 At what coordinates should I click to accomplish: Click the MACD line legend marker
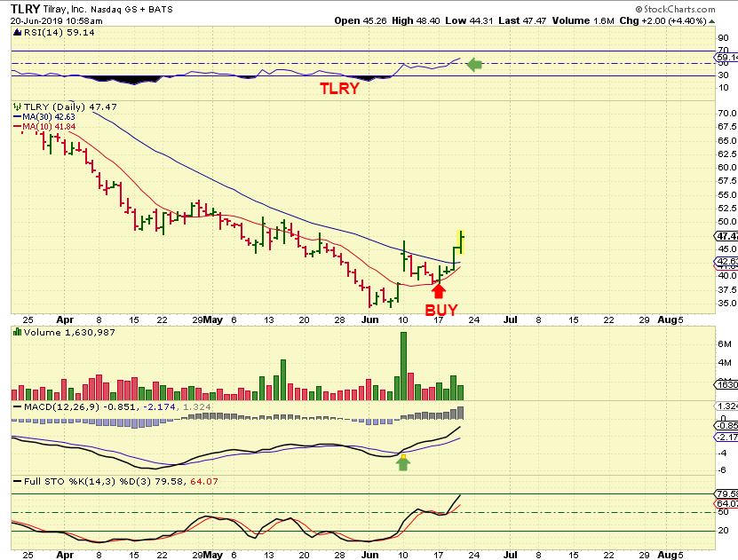pyautogui.click(x=18, y=406)
